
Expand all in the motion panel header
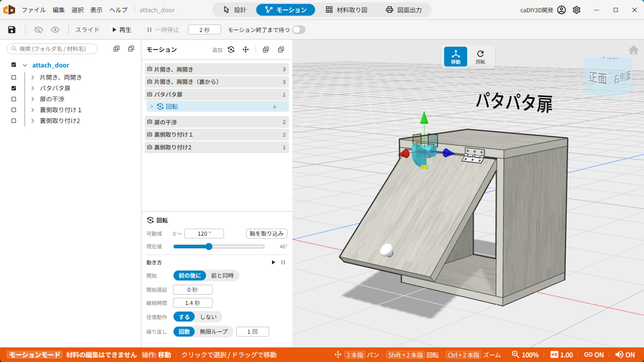coord(266,49)
